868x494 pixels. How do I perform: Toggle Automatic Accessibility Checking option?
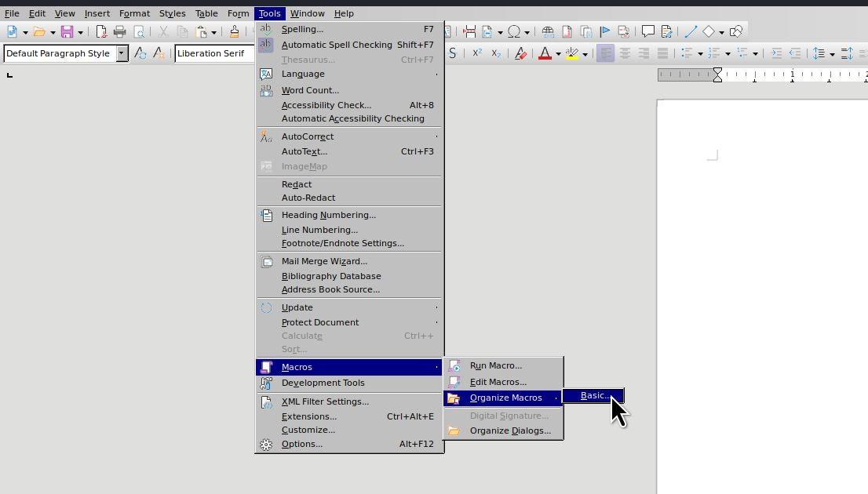(x=352, y=118)
